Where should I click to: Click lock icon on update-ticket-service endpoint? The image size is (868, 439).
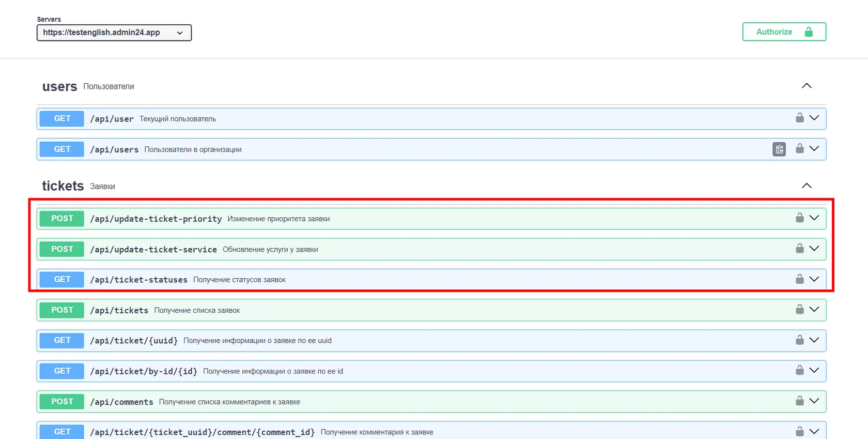tap(799, 248)
